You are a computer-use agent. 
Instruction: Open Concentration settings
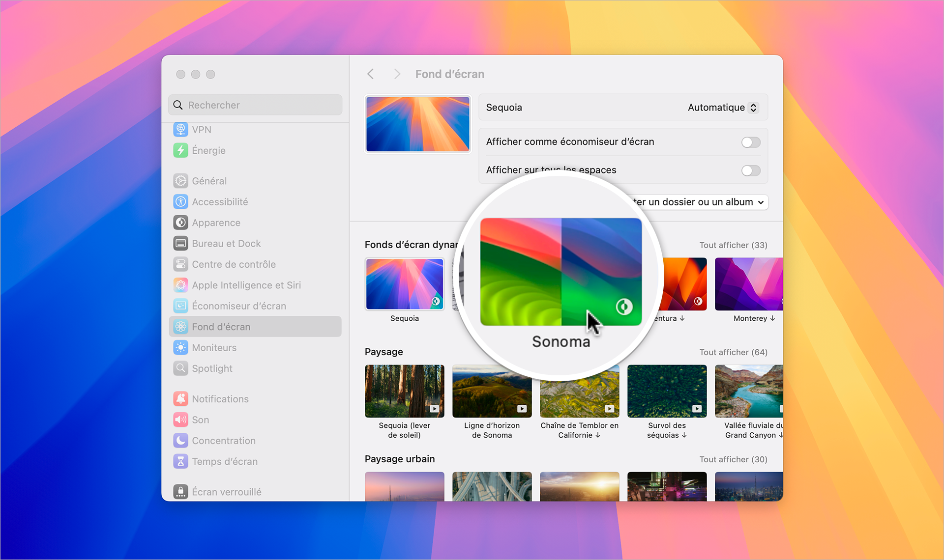224,440
